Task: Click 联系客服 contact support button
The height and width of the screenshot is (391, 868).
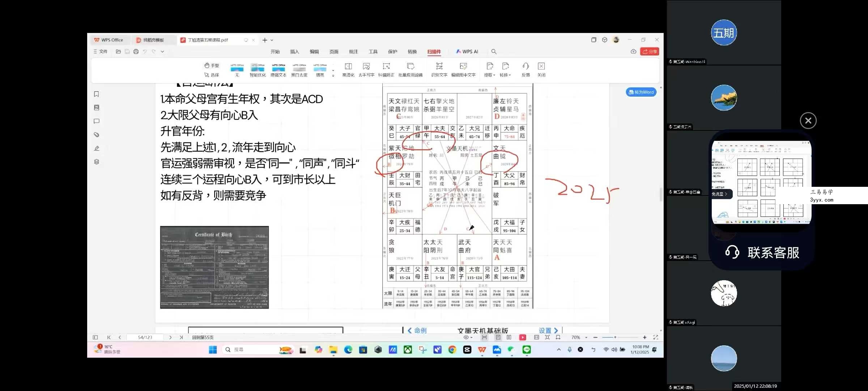Action: pyautogui.click(x=762, y=252)
